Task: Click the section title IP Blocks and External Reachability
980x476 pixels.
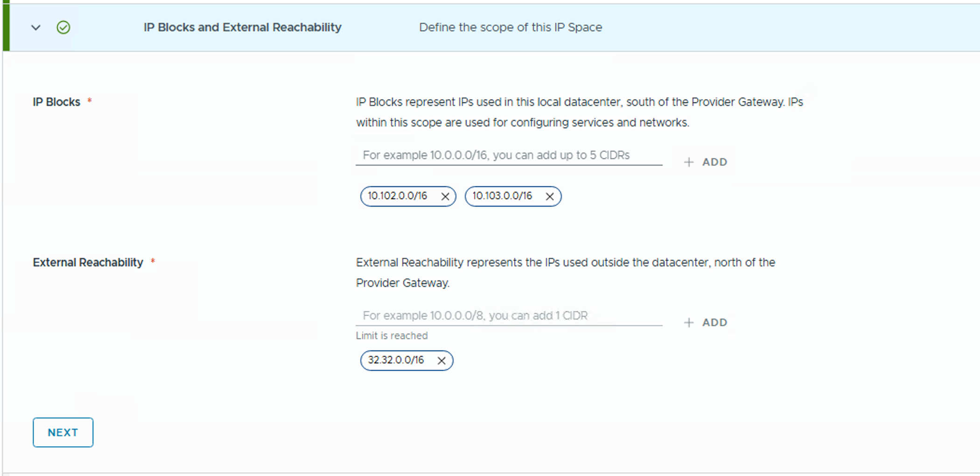Action: pyautogui.click(x=242, y=28)
